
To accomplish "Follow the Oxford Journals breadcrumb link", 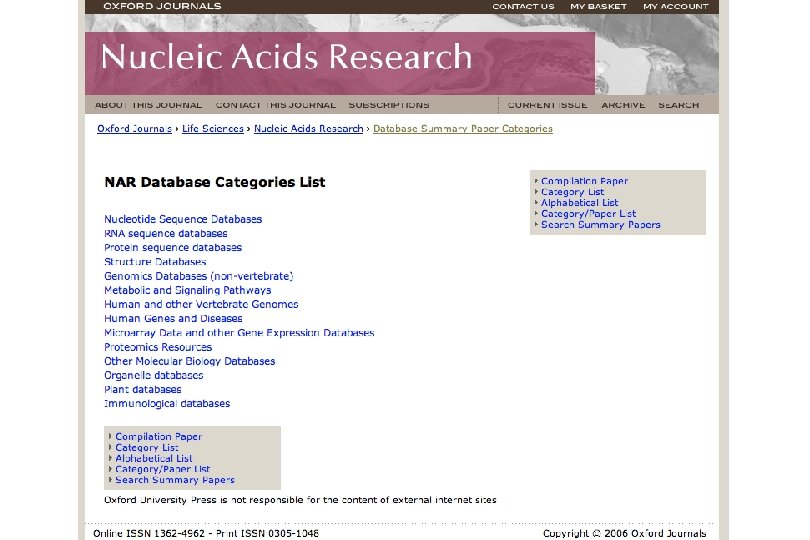I will click(x=134, y=129).
